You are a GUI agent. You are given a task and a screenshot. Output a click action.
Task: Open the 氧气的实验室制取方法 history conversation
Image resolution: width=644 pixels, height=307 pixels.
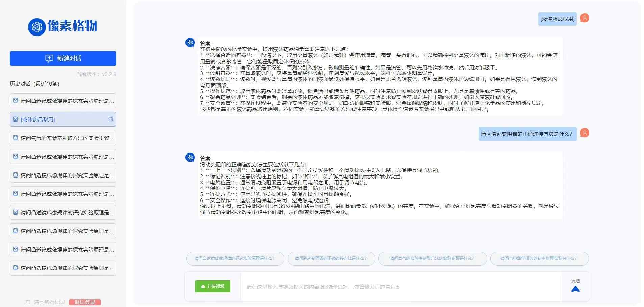tap(64, 138)
